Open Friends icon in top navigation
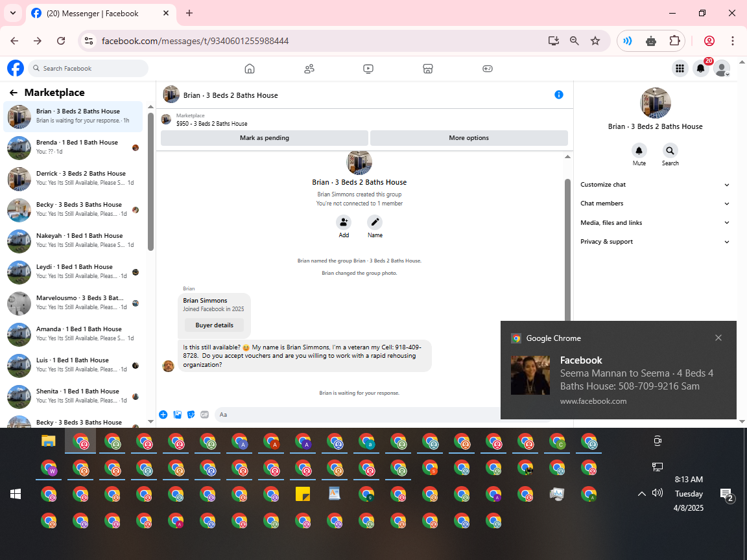Screen dimensions: 747x560 pos(309,69)
